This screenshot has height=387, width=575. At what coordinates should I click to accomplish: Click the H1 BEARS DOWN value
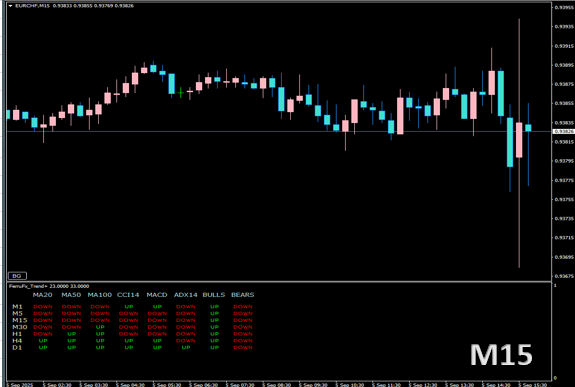(x=243, y=334)
